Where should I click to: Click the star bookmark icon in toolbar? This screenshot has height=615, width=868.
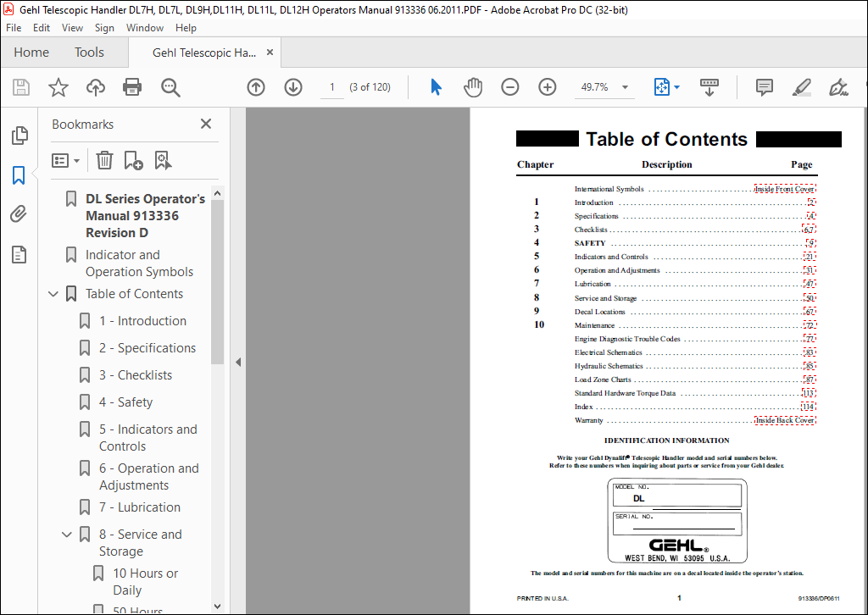(58, 87)
